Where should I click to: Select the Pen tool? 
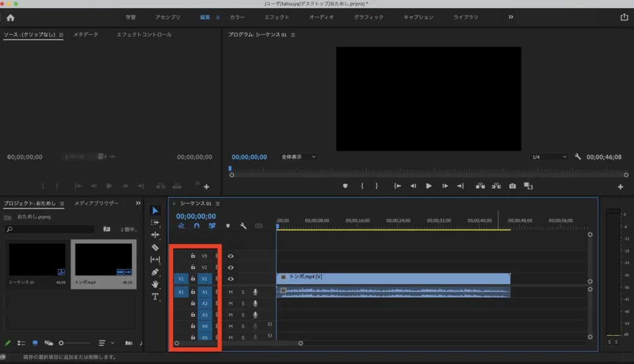coord(155,272)
